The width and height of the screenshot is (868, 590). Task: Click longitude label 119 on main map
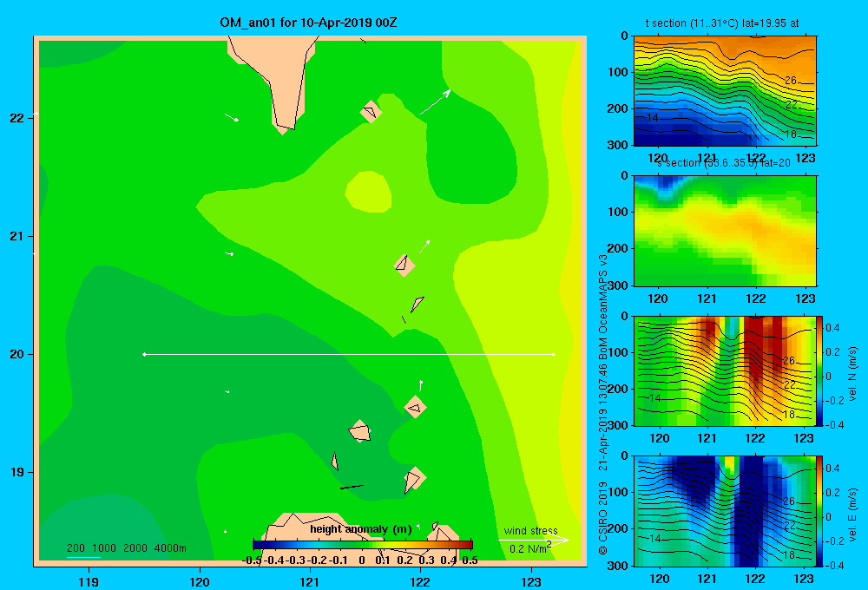(x=89, y=582)
